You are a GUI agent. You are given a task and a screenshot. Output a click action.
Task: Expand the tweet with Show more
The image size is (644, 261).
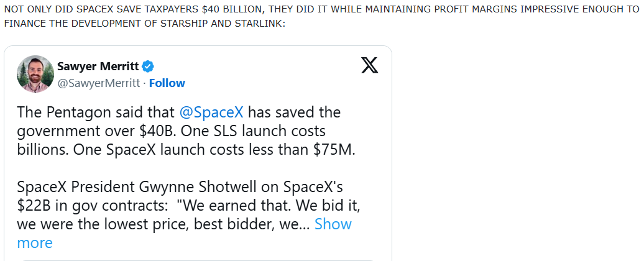[333, 224]
